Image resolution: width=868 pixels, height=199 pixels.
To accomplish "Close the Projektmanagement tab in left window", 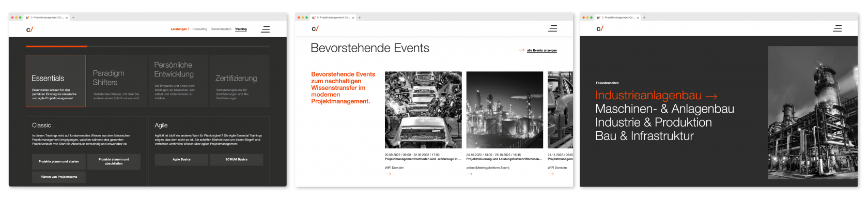I will [67, 18].
